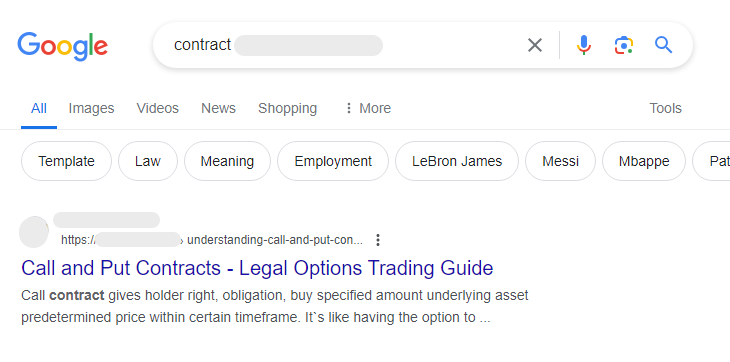The height and width of the screenshot is (362, 730).
Task: Select the Law suggestion chip
Action: pyautogui.click(x=148, y=161)
